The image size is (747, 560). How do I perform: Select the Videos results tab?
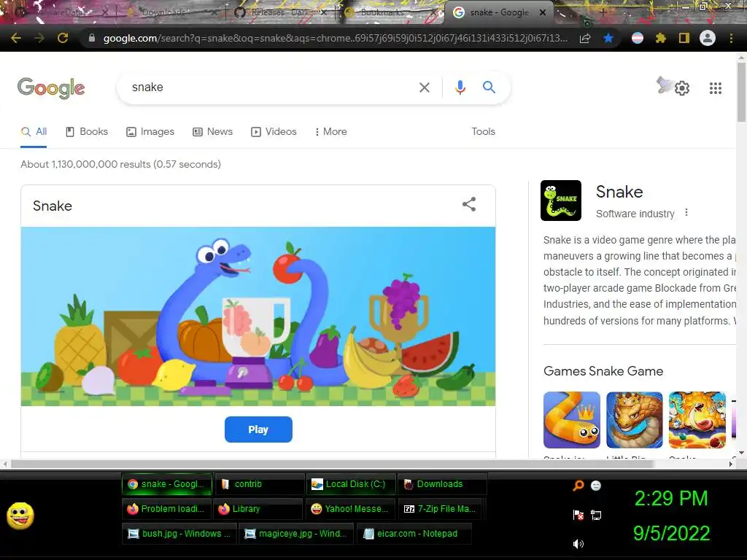274,131
